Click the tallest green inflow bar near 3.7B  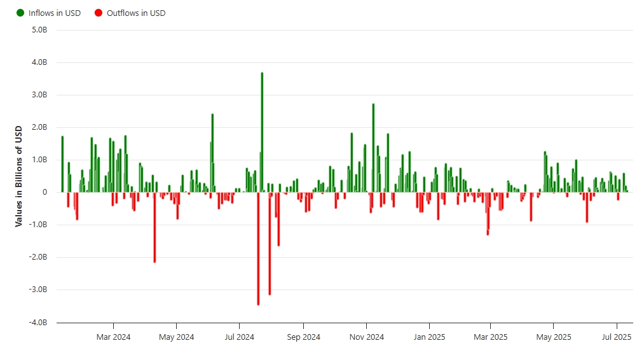pyautogui.click(x=262, y=132)
